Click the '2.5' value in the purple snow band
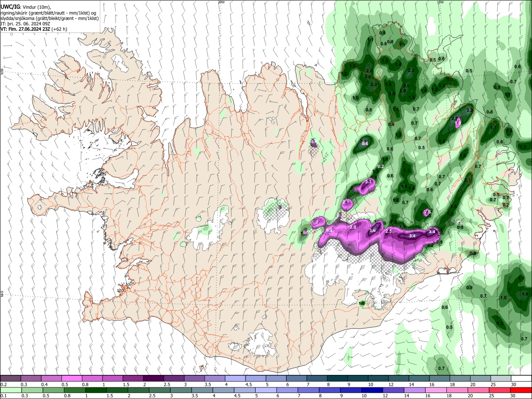Viewport: 532px width, 399px height. [x=389, y=231]
